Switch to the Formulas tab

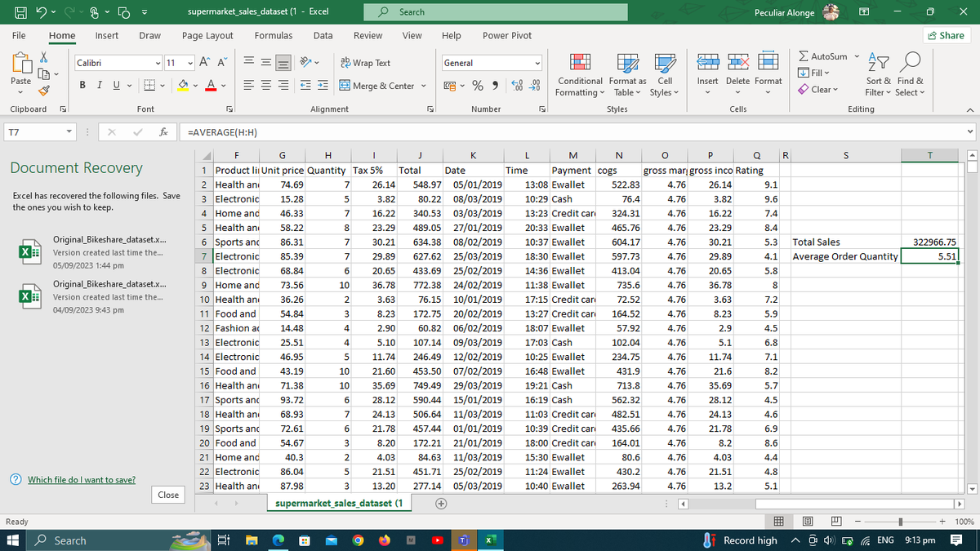point(274,35)
